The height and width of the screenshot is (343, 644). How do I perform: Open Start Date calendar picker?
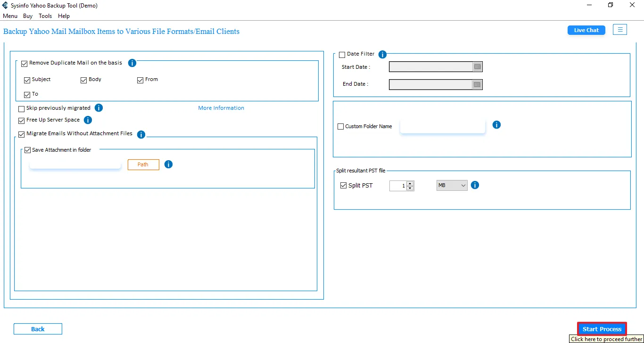(x=478, y=67)
